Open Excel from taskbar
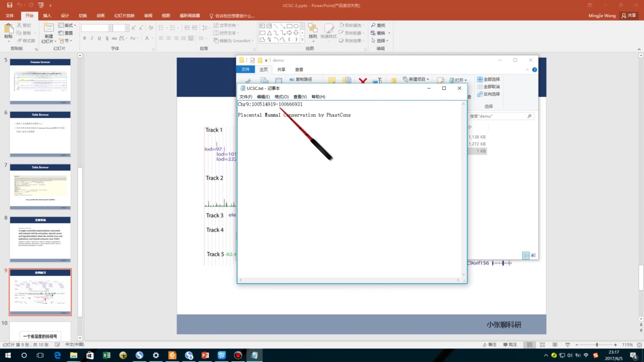 [107, 355]
